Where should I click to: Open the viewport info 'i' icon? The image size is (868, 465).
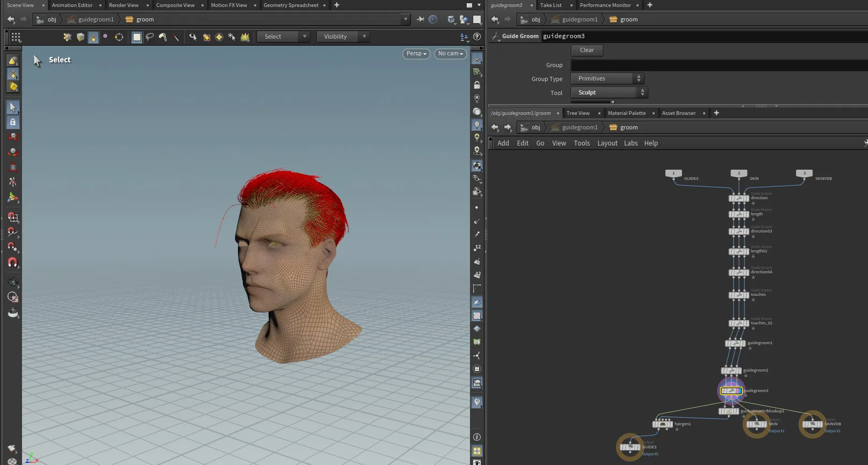tap(477, 437)
